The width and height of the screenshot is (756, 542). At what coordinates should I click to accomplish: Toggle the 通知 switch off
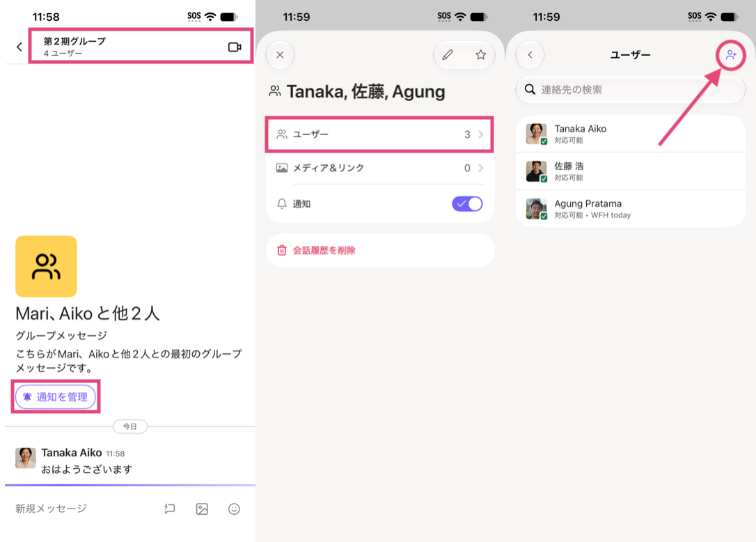coord(467,203)
